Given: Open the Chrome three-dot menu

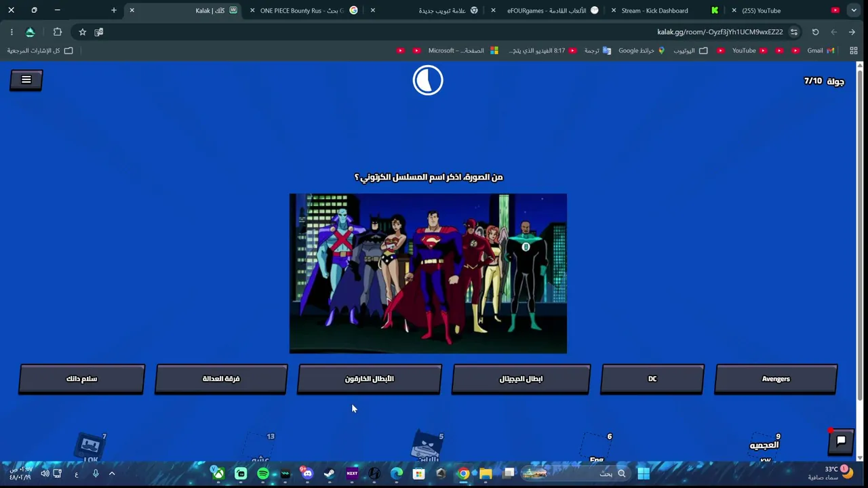Looking at the screenshot, I should point(12,32).
